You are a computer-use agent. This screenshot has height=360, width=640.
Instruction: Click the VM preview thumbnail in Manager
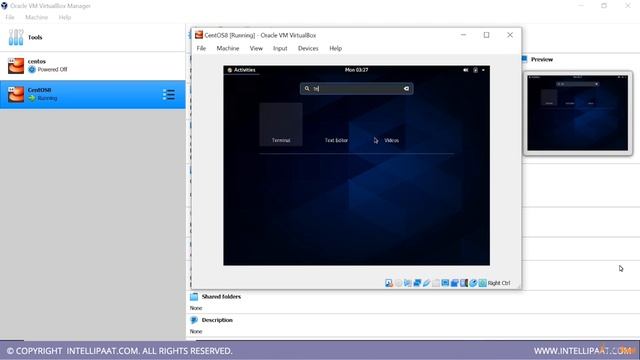point(578,113)
